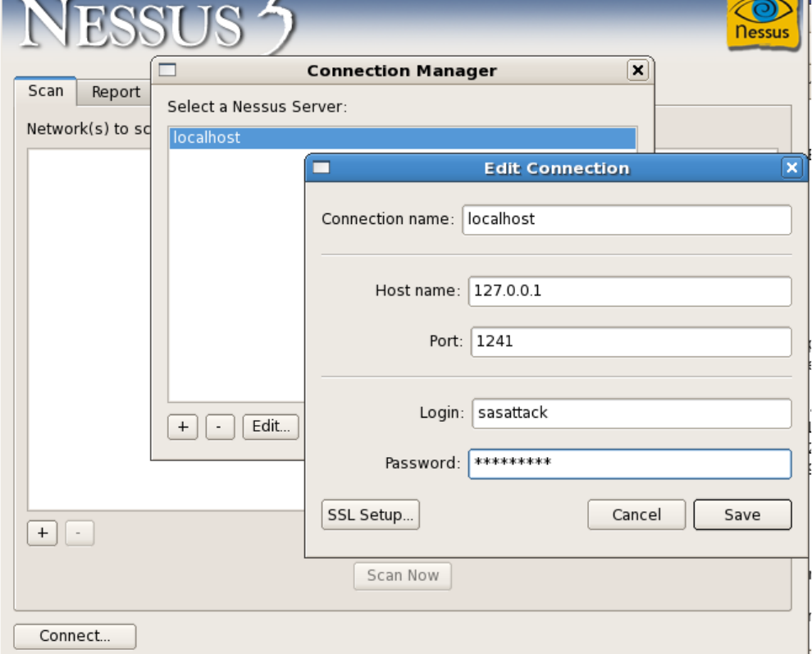This screenshot has width=812, height=654.
Task: Click the Nessus eye logo
Action: (x=764, y=23)
